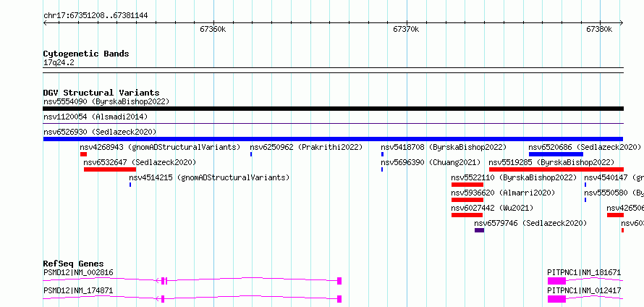Click the nsv1120054 thin purple line
644x307 pixels.
click(x=333, y=123)
